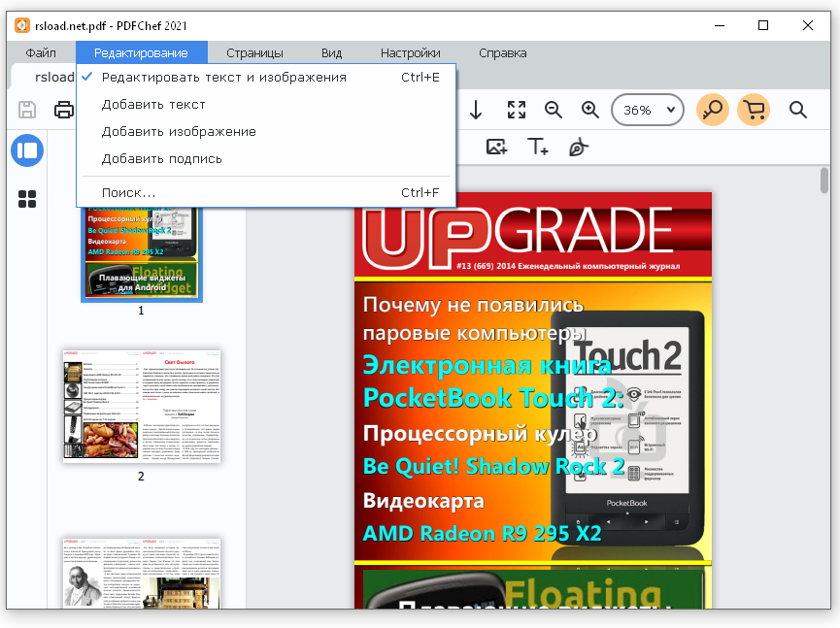This screenshot has width=840, height=628.
Task: Click the down arrow next page icon
Action: click(x=476, y=110)
